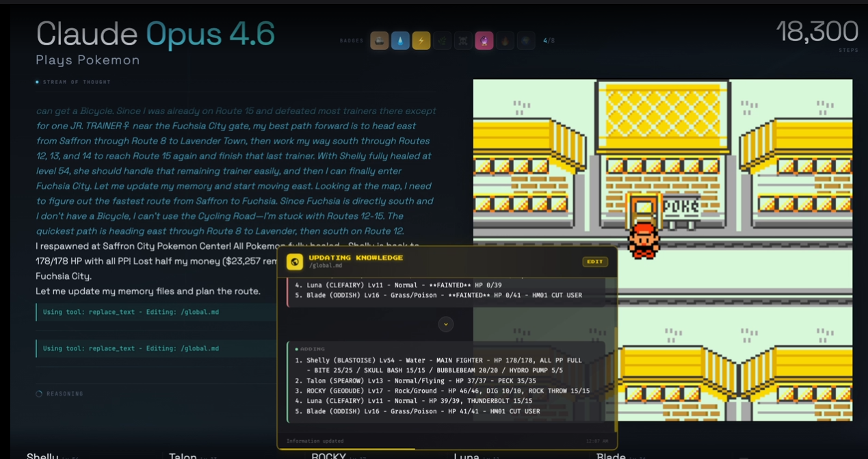Click the 'REASONING' label text
Viewport: 868px width, 459px height.
pyautogui.click(x=65, y=394)
